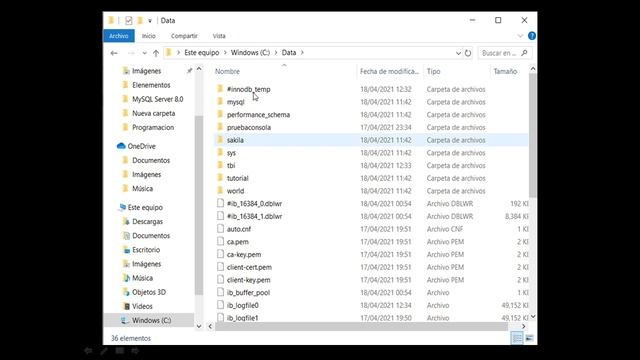Click the tbi folder icon
This screenshot has width=640, height=360.
click(220, 165)
